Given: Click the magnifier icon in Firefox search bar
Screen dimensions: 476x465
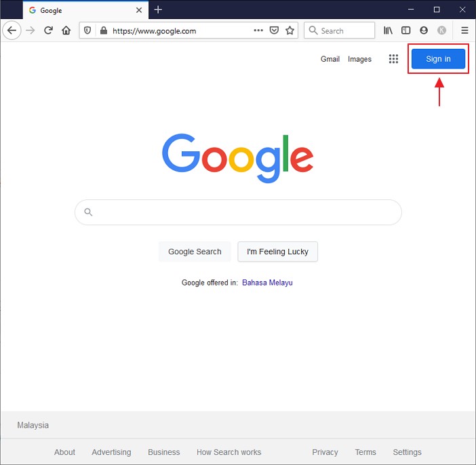Looking at the screenshot, I should click(313, 31).
